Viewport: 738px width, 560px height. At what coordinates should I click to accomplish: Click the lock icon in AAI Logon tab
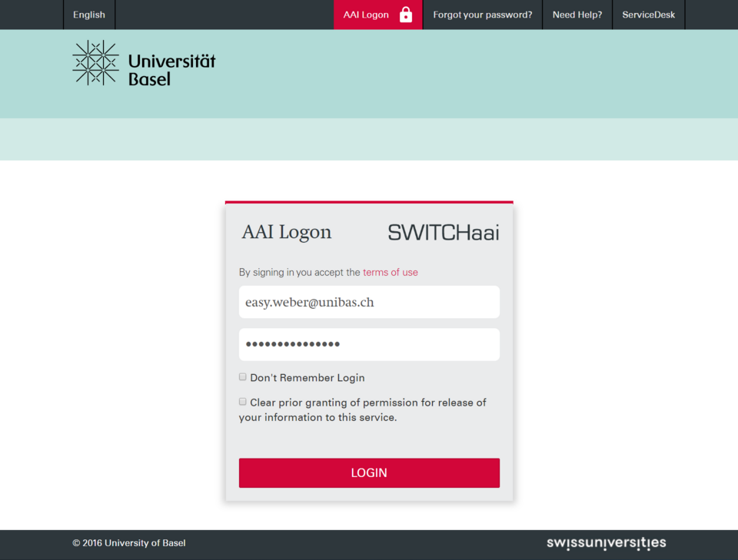406,15
